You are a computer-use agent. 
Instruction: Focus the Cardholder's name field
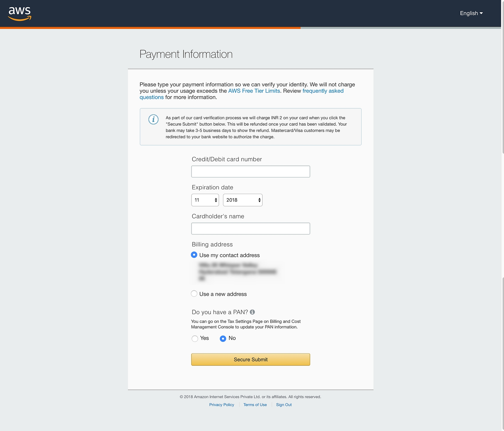[250, 228]
